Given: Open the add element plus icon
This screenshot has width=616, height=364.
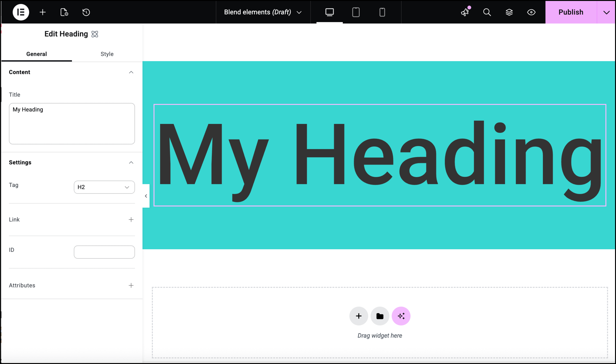Looking at the screenshot, I should (43, 12).
